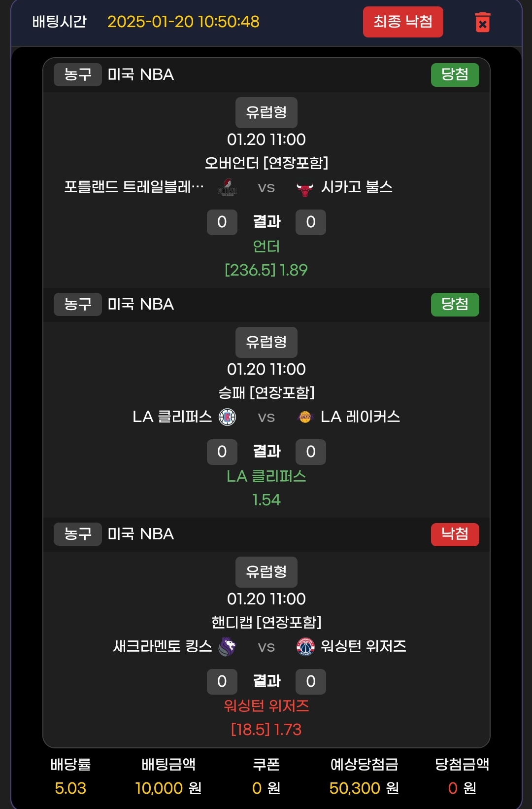Screen dimensions: 532x809
Task: Click the Washington Wizards team logo
Action: tap(305, 646)
